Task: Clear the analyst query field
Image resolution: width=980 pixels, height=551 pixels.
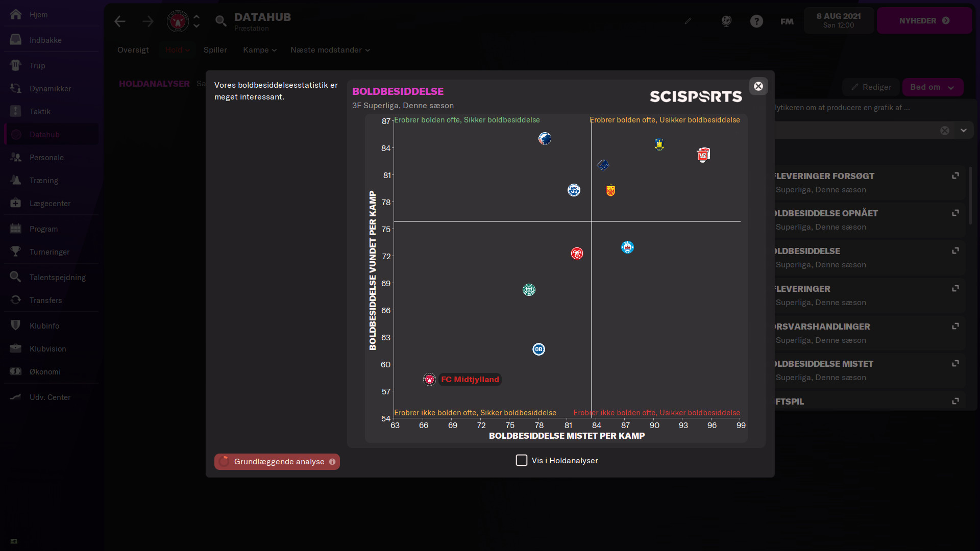Action: coord(945,131)
